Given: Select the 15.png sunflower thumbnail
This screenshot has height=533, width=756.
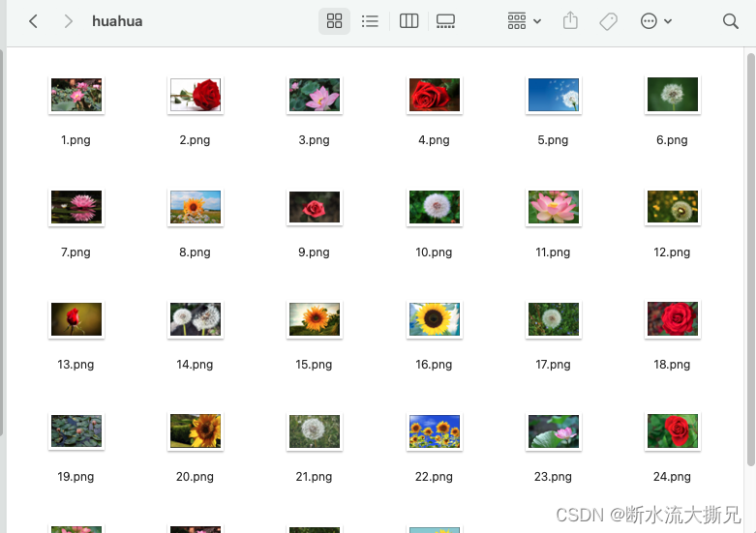Looking at the screenshot, I should (x=315, y=319).
